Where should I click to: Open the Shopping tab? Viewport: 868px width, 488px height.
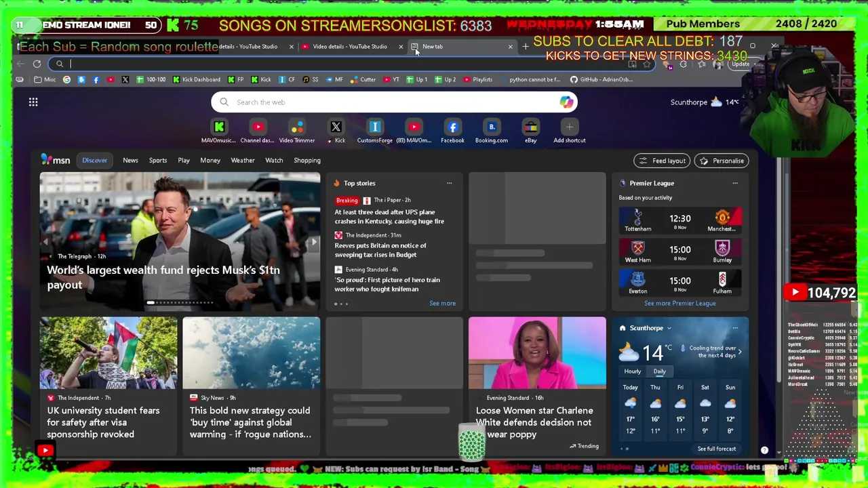[x=307, y=161]
